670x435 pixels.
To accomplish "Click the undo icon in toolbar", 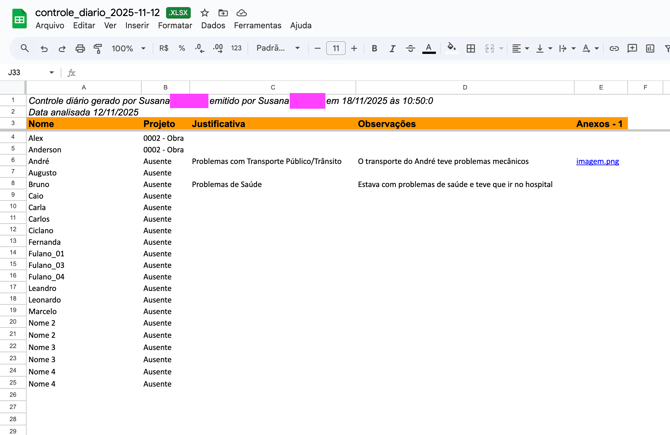I will [x=44, y=48].
